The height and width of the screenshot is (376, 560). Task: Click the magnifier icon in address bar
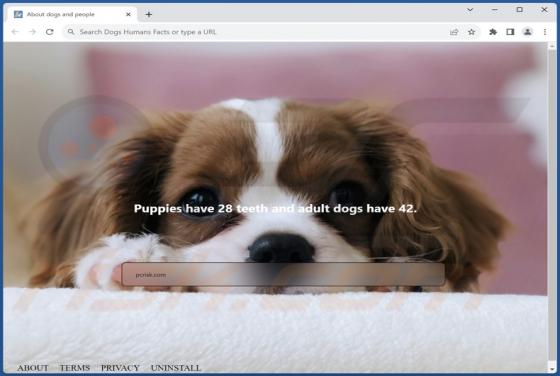coord(71,32)
